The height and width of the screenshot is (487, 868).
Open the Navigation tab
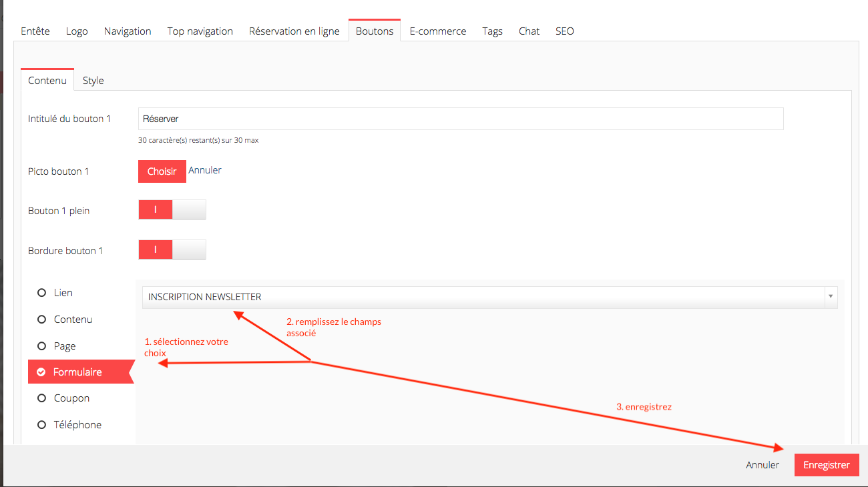click(128, 31)
